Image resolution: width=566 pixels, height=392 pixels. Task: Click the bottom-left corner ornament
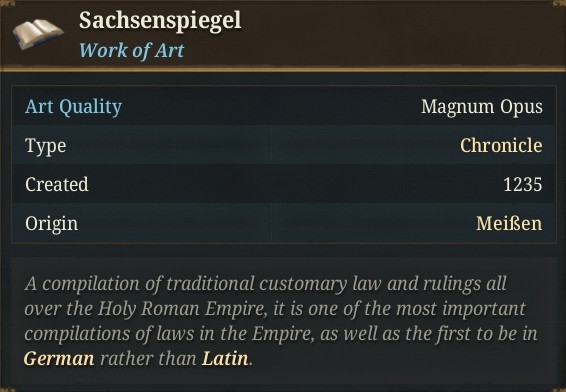pyautogui.click(x=7, y=389)
